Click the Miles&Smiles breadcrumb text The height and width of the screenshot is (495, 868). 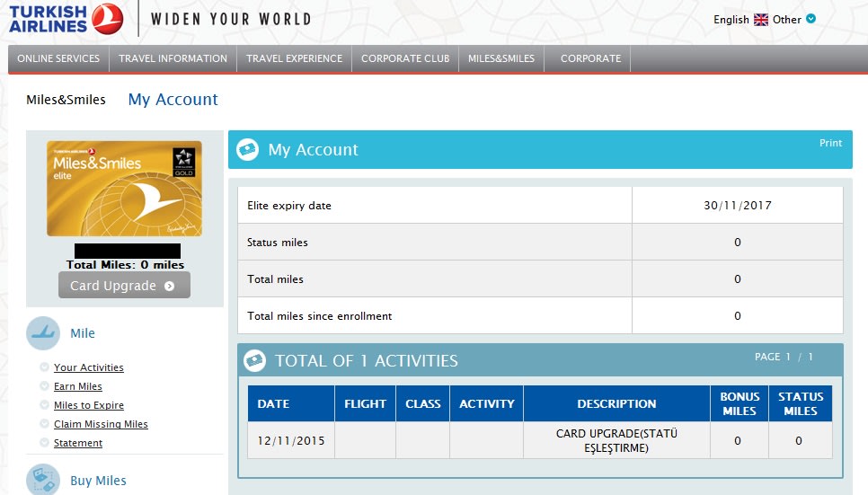click(x=66, y=100)
